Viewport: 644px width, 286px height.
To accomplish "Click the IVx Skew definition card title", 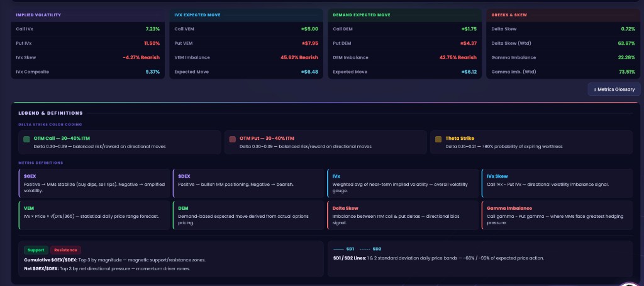I will 497,176.
